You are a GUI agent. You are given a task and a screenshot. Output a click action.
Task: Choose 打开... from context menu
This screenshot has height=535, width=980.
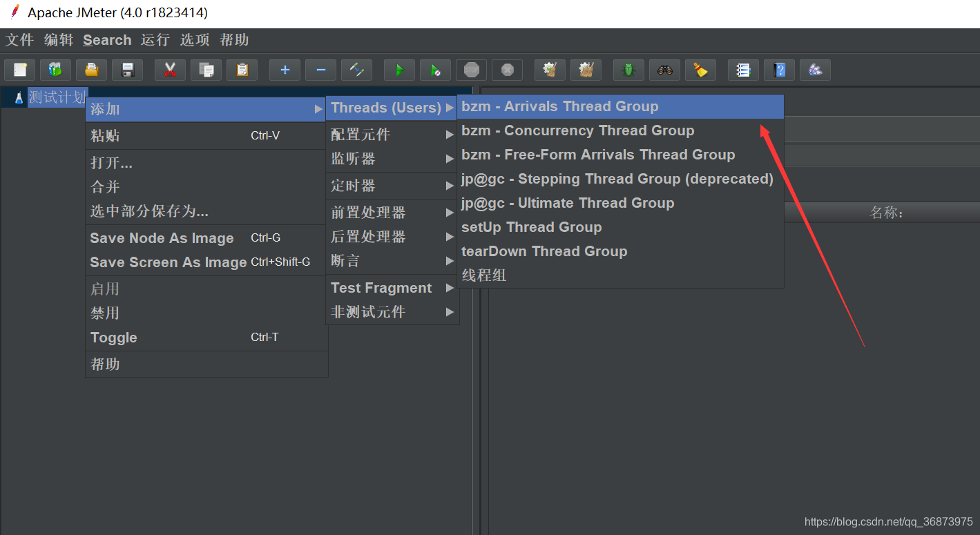pyautogui.click(x=206, y=163)
